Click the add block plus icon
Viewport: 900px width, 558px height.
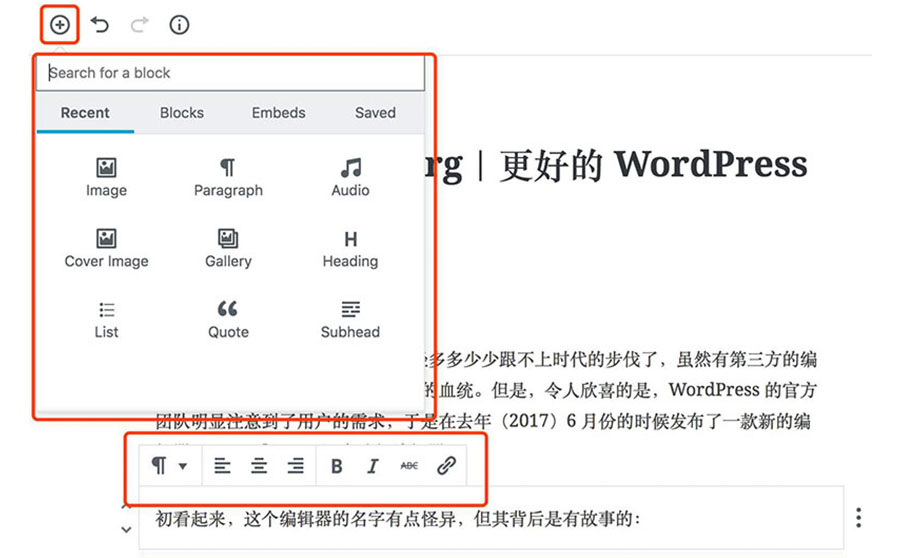60,25
